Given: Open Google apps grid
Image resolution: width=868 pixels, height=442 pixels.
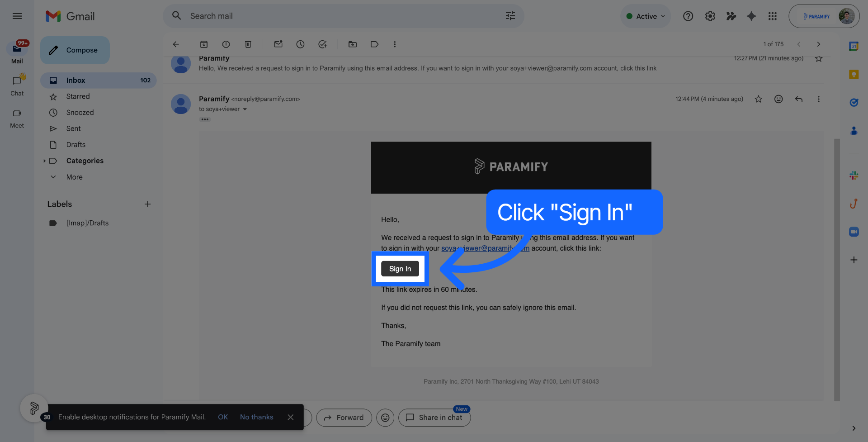Looking at the screenshot, I should (772, 16).
